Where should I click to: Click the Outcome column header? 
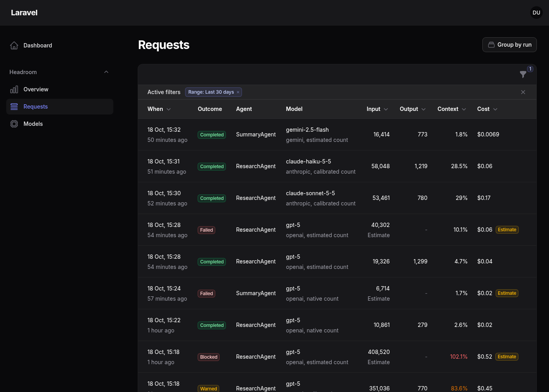click(x=210, y=109)
